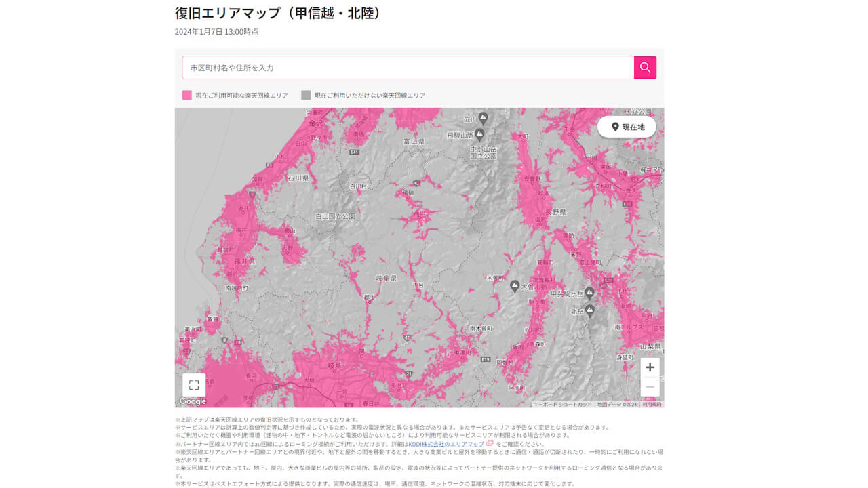Click 長野県 label on the map
This screenshot has height=488, width=868.
[x=555, y=212]
